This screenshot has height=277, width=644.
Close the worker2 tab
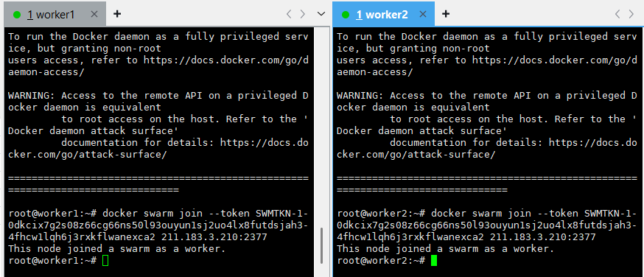[423, 14]
